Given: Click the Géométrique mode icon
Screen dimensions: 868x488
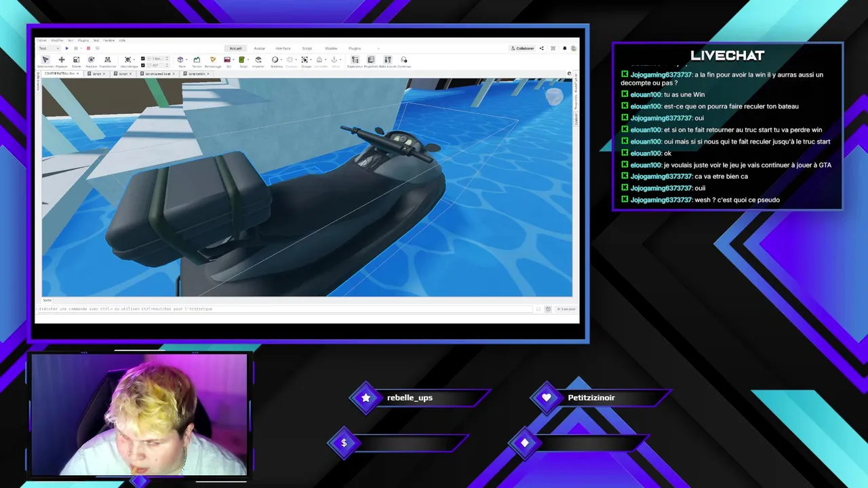Looking at the screenshot, I should 127,60.
